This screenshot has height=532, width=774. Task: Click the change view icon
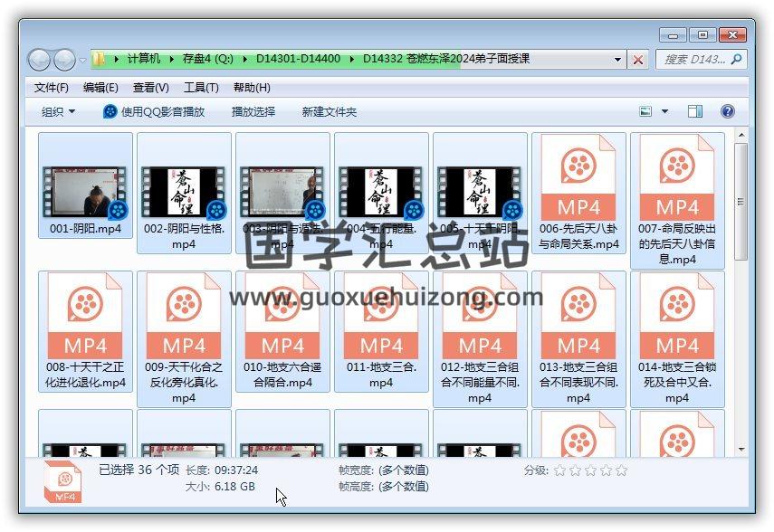pos(645,111)
